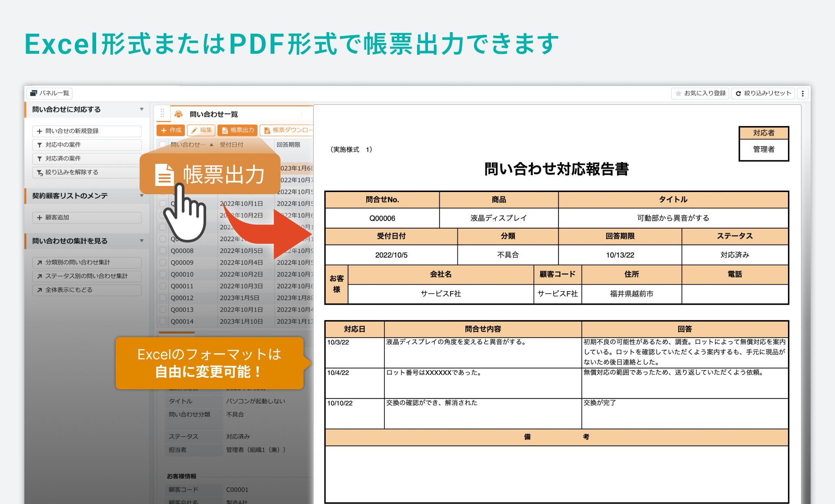835x504 pixels.
Task: Click the funnel icon beside 対応中の案件
Action: (39, 145)
